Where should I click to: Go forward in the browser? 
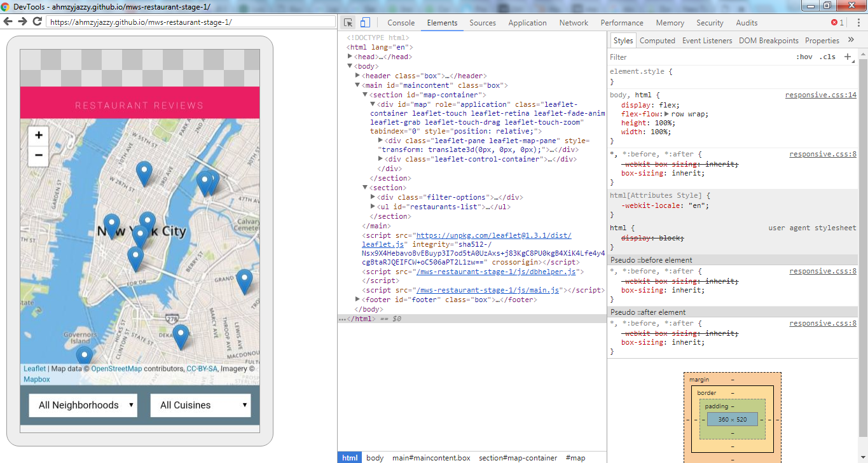pyautogui.click(x=22, y=22)
